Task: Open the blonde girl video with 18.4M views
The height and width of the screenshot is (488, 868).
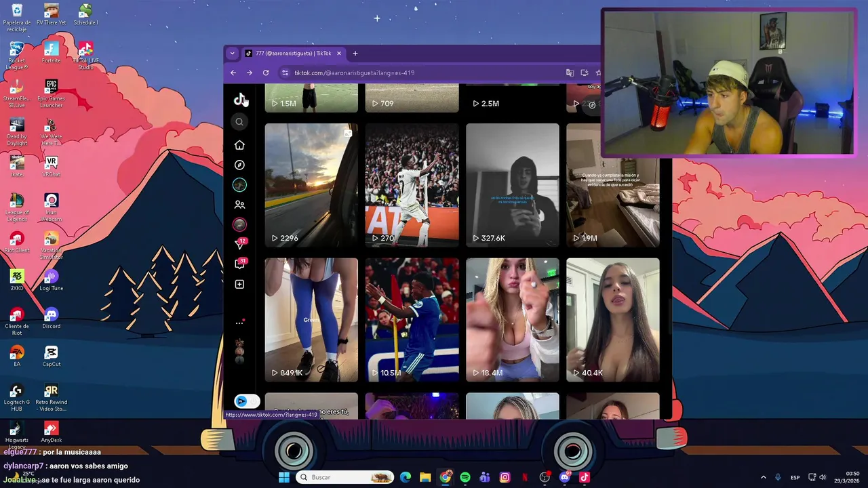Action: [x=512, y=319]
